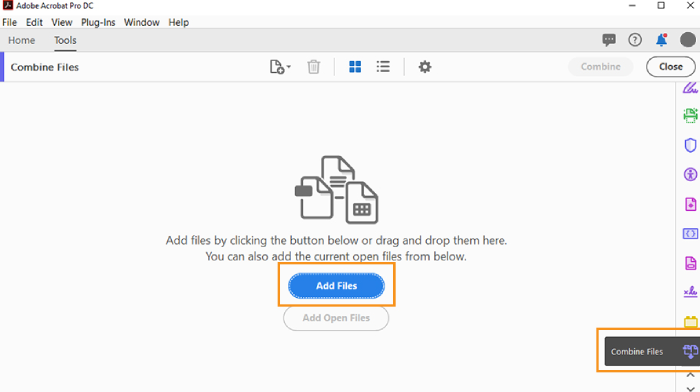Open the Options gear icon
This screenshot has height=392, width=700.
coord(425,67)
